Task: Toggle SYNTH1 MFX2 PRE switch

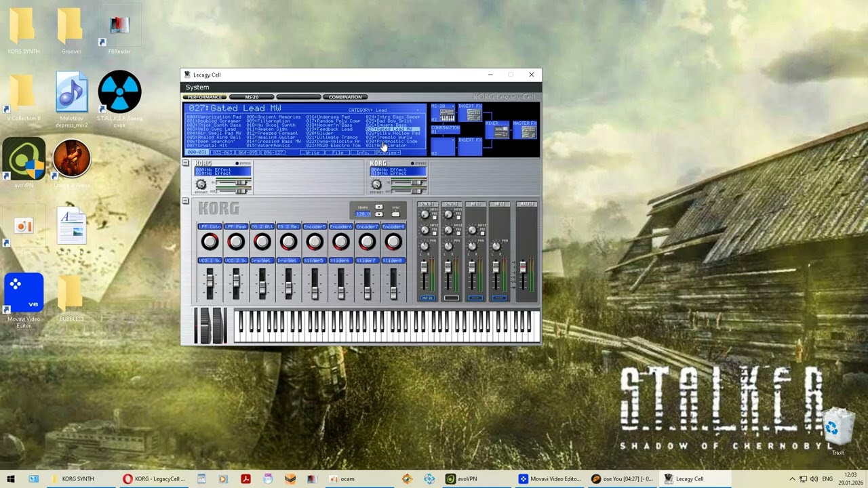Action: (435, 233)
